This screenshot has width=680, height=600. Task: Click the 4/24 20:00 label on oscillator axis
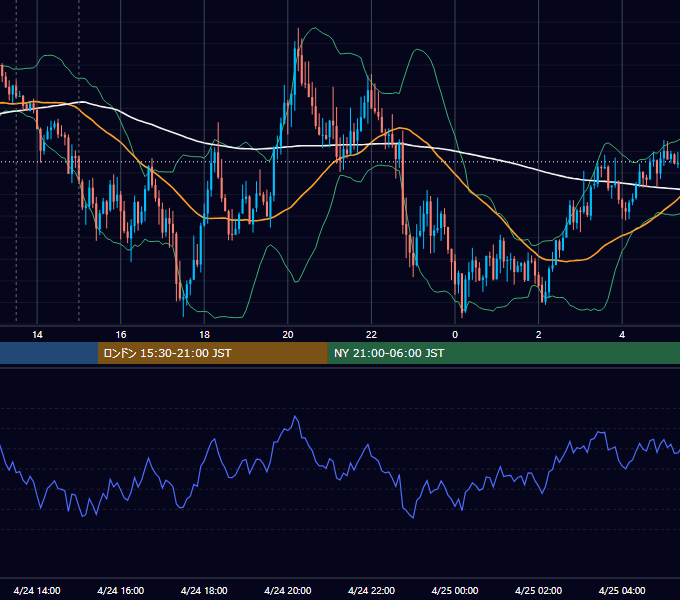[288, 590]
